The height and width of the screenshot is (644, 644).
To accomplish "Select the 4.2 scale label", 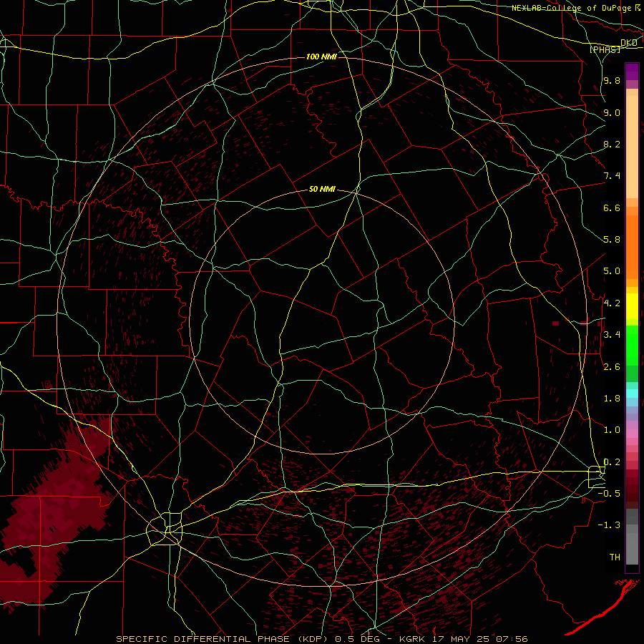I will tap(612, 303).
